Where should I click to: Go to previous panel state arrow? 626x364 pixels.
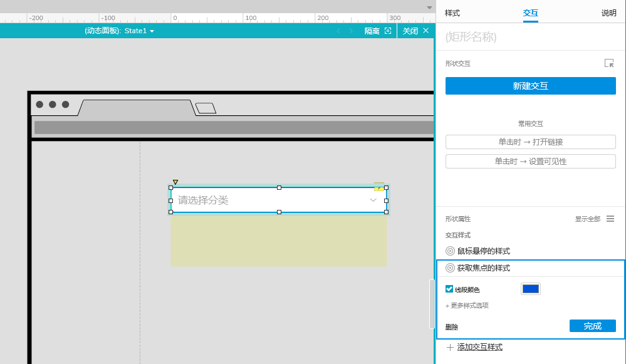pos(338,31)
